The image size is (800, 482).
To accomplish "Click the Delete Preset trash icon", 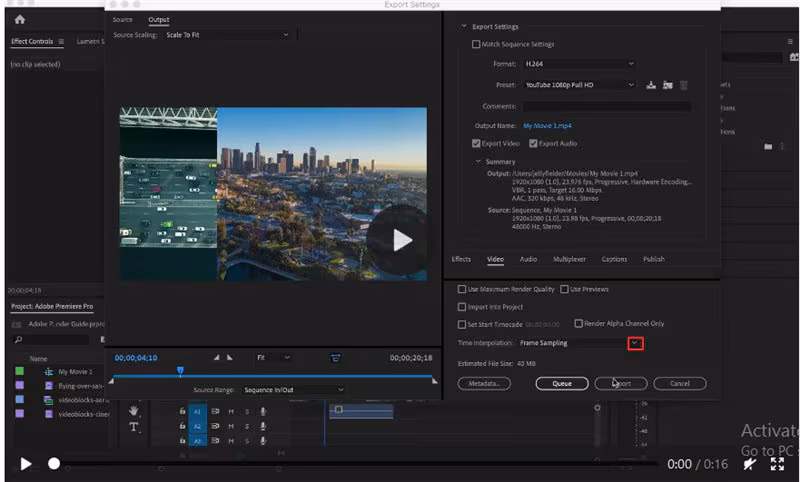I will tap(683, 85).
